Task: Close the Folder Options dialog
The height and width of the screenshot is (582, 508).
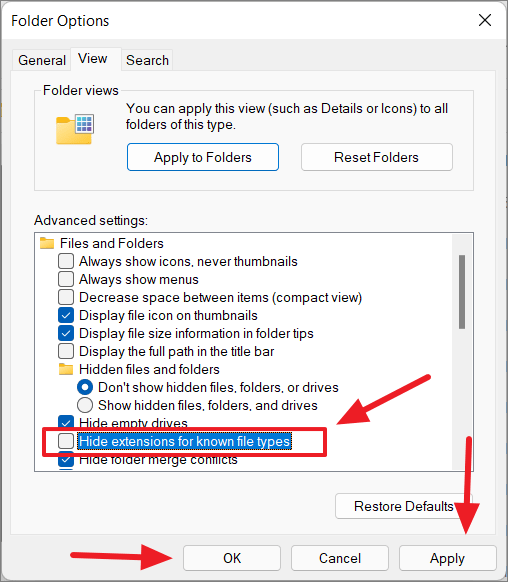Action: [x=485, y=20]
